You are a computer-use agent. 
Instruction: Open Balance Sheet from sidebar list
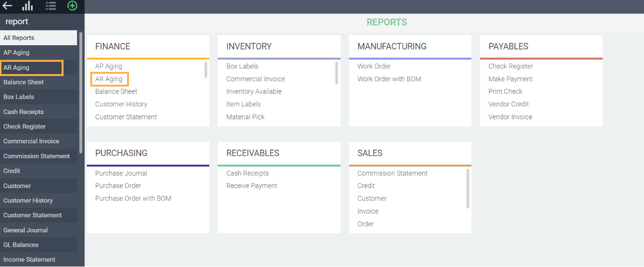click(x=24, y=82)
